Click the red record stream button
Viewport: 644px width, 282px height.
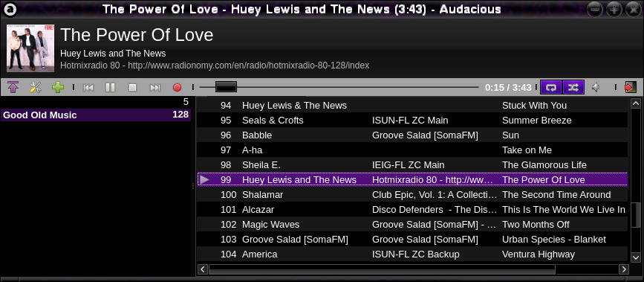177,87
